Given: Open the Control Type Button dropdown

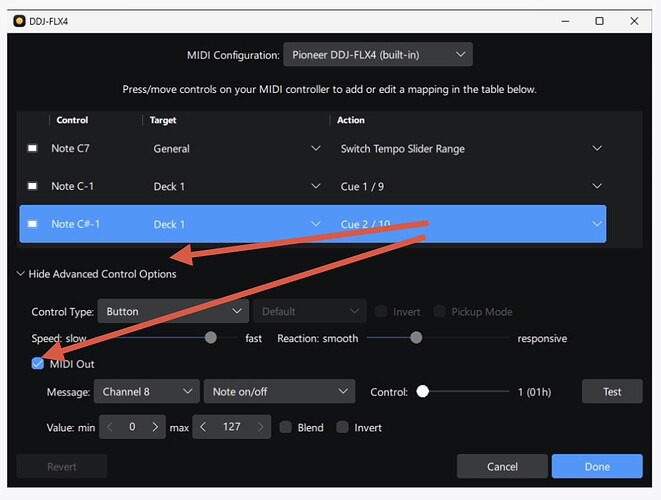Looking at the screenshot, I should click(x=173, y=312).
